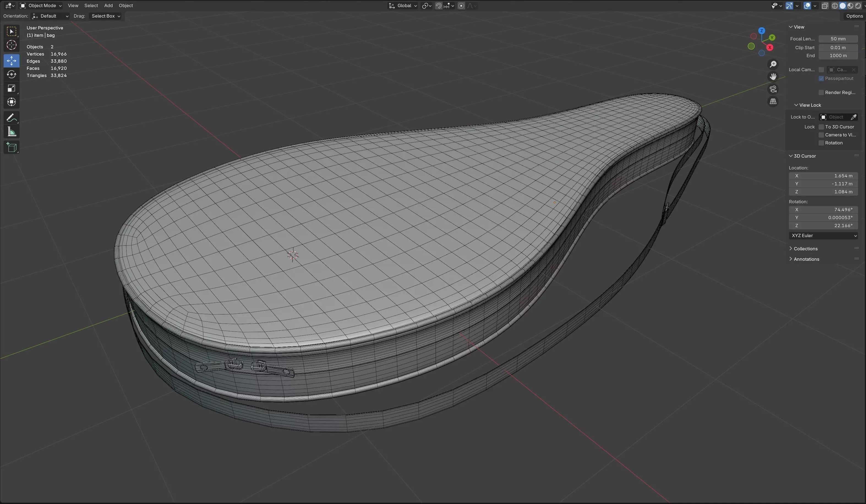Click the X axis on navigation gizmo

click(x=770, y=47)
